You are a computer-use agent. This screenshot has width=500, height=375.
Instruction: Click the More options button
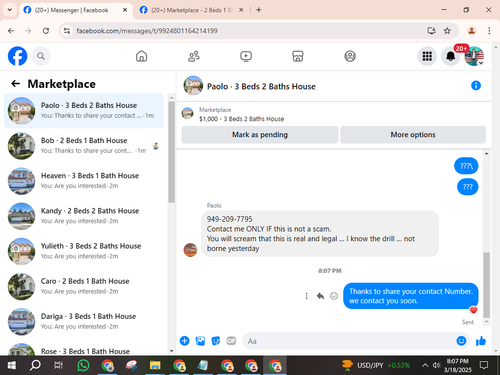pos(413,135)
